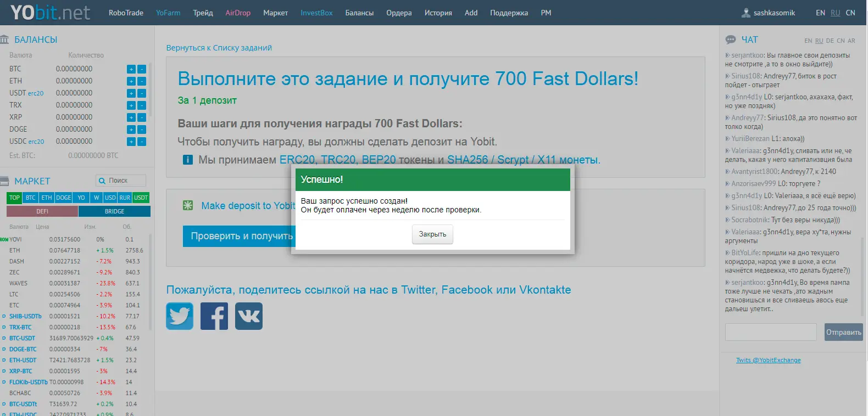Click the minus button for ETH balance
The width and height of the screenshot is (868, 416).
(x=142, y=81)
